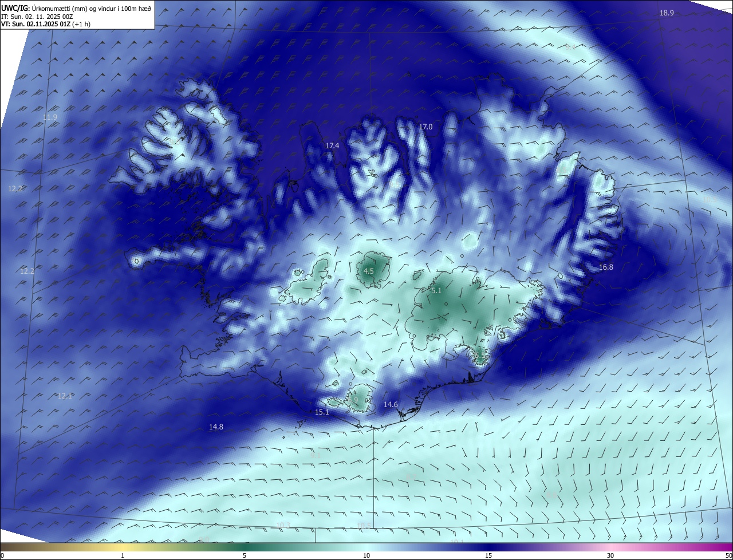Select the colorbar tick label 15
This screenshot has height=560, width=733.
[x=488, y=555]
